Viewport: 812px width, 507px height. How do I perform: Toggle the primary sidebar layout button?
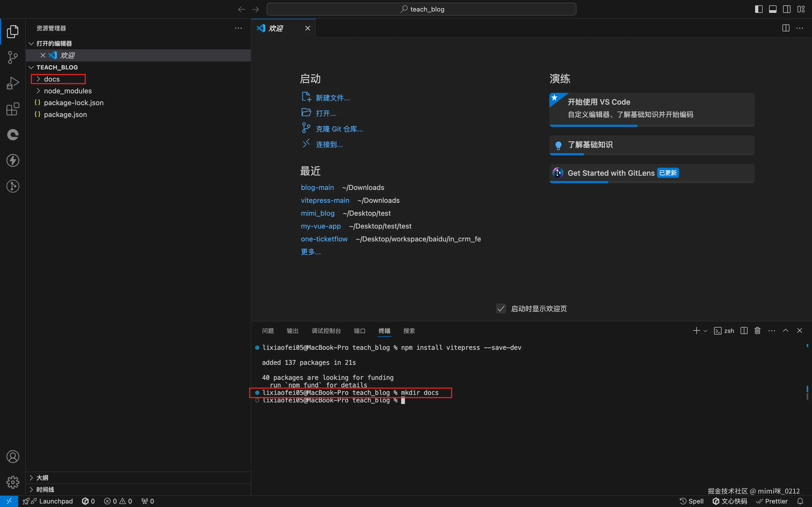point(759,9)
